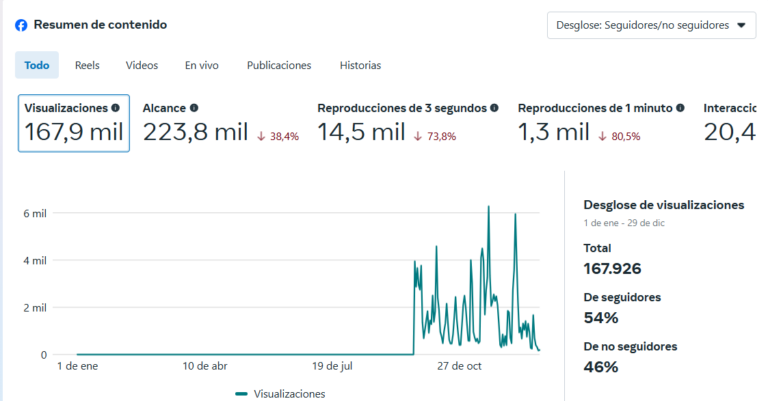This screenshot has height=401, width=768.
Task: Click the highest peak in the chart
Action: click(x=488, y=207)
